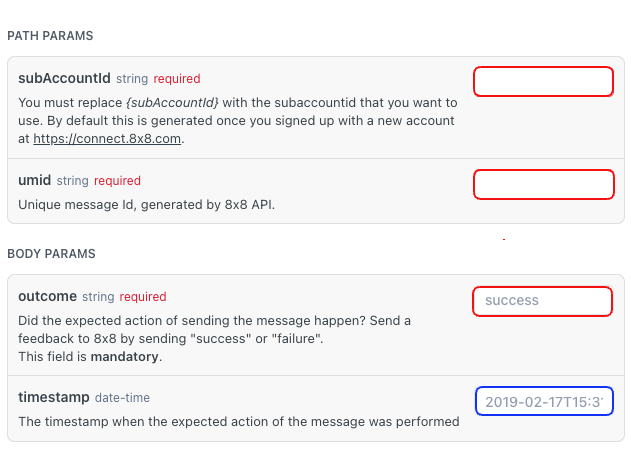The width and height of the screenshot is (631, 459).
Task: Click the subAccountId input field
Action: point(543,82)
